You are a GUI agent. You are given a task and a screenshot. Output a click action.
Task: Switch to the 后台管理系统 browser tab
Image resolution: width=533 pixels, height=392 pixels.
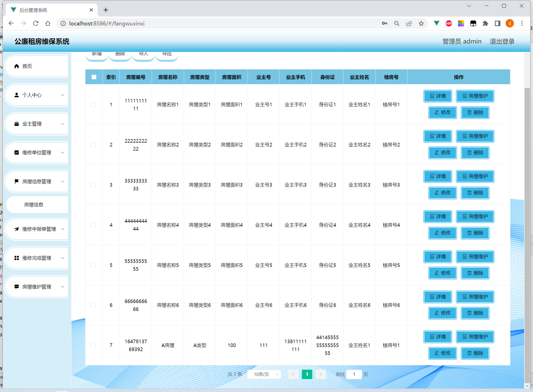(x=51, y=10)
